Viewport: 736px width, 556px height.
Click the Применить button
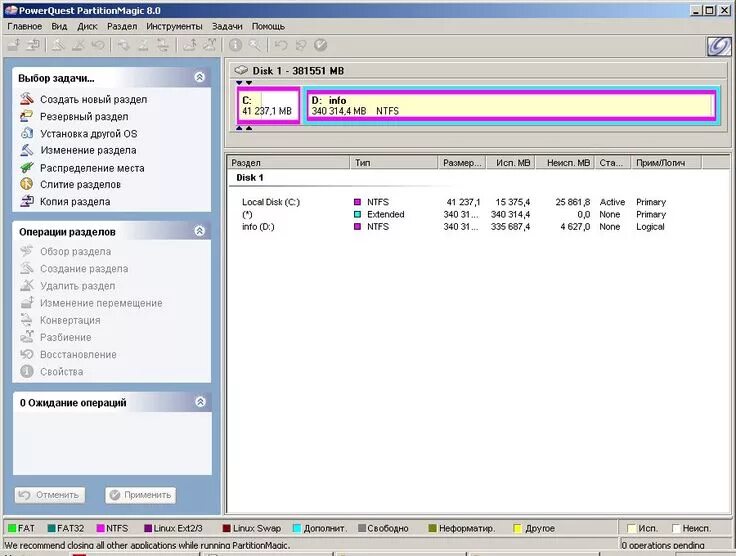pos(140,495)
